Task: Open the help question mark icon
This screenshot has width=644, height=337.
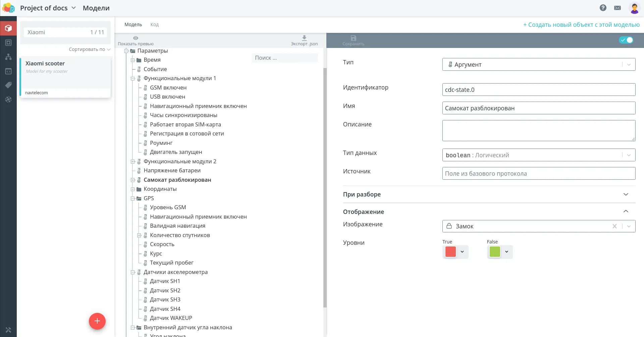Action: 603,8
